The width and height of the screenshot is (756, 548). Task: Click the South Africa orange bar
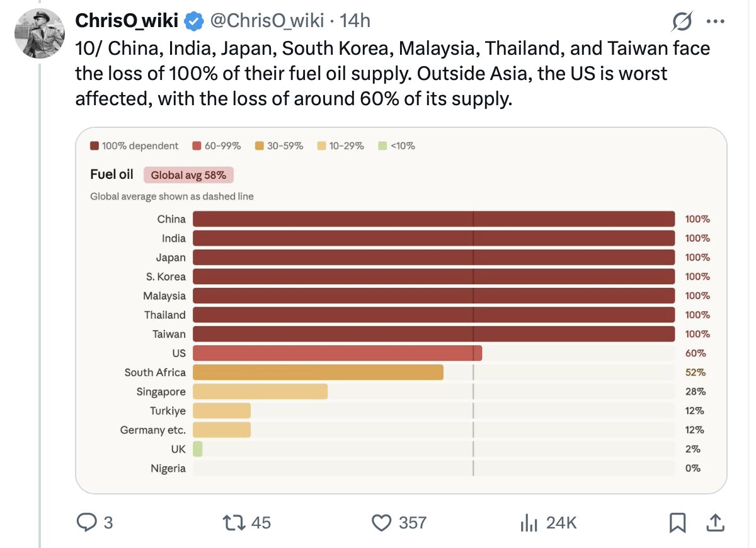[318, 372]
